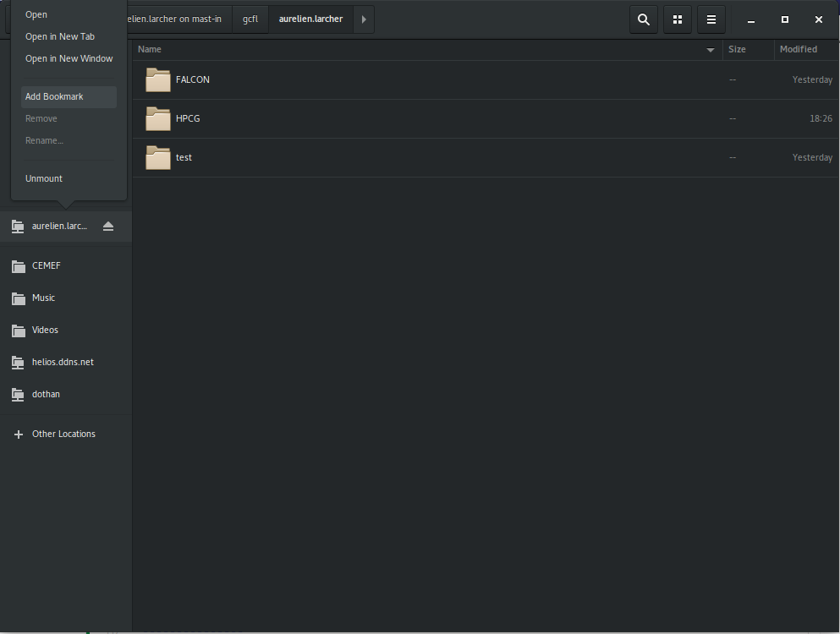Open the CEMEF bookmark in the sidebar
The width and height of the screenshot is (840, 634).
(66, 266)
